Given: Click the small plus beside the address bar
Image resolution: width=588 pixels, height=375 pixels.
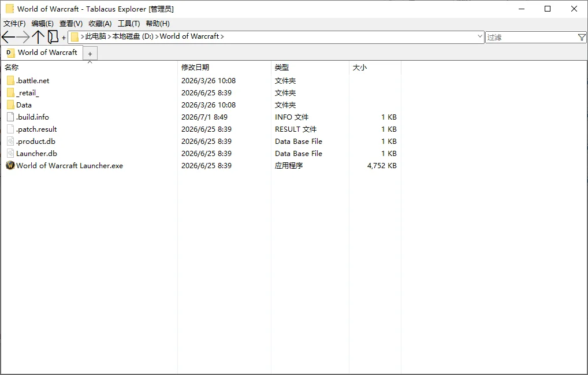Looking at the screenshot, I should pos(64,38).
